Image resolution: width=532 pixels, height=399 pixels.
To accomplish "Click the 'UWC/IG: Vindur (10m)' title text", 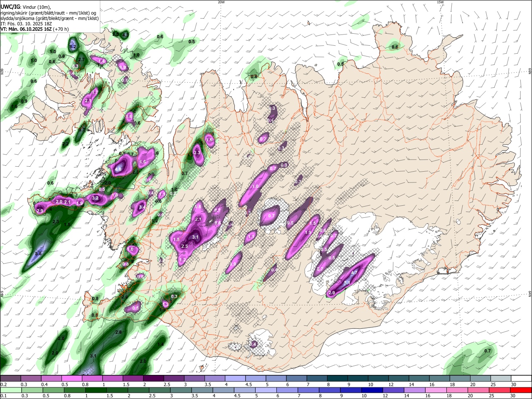I will (x=26, y=7).
